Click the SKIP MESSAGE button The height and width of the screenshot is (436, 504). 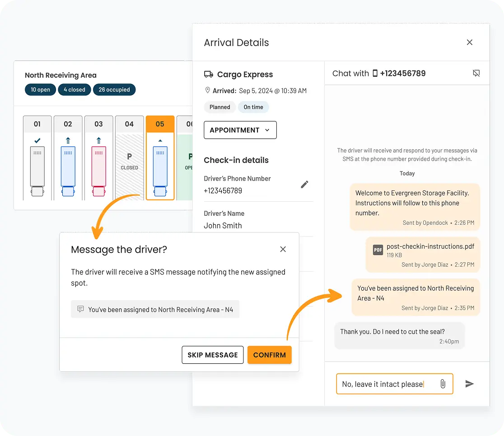coord(212,355)
